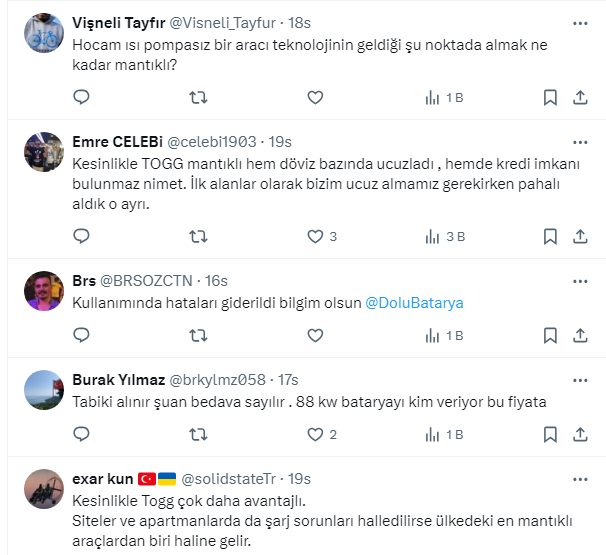This screenshot has width=606, height=555.
Task: View analytics on Brs's tweet
Action: [x=443, y=336]
